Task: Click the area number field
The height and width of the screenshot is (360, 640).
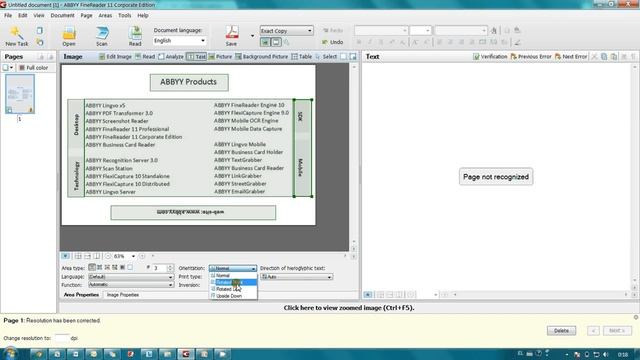Action: (x=160, y=268)
